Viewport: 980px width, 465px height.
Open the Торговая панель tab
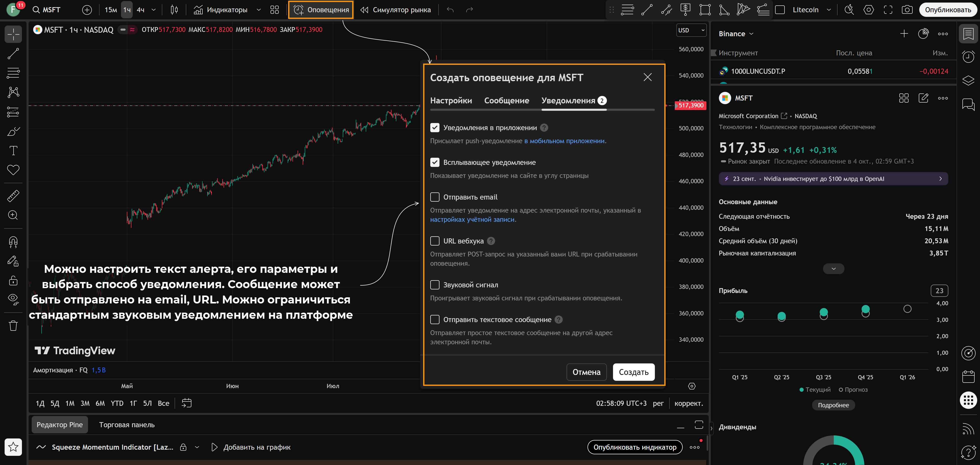tap(127, 425)
